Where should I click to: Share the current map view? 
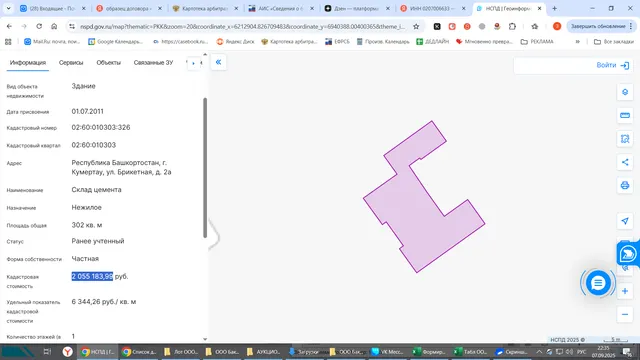(625, 162)
